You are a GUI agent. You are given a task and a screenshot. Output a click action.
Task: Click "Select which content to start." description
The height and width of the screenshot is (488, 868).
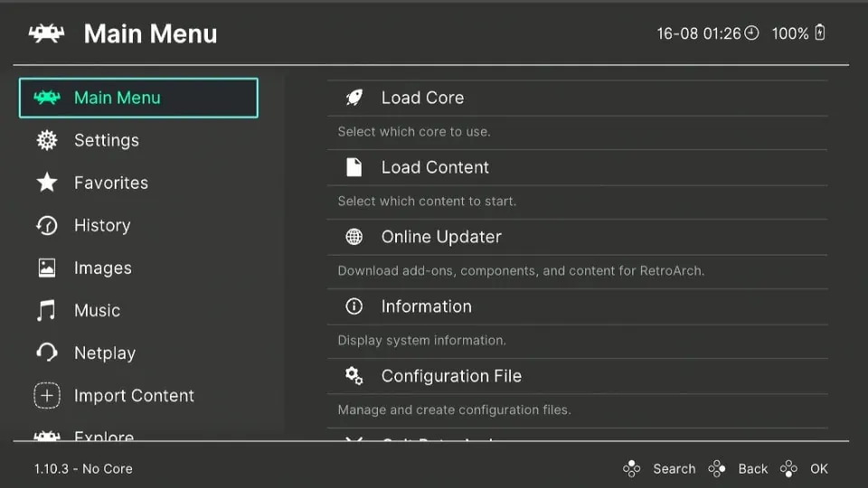427,201
